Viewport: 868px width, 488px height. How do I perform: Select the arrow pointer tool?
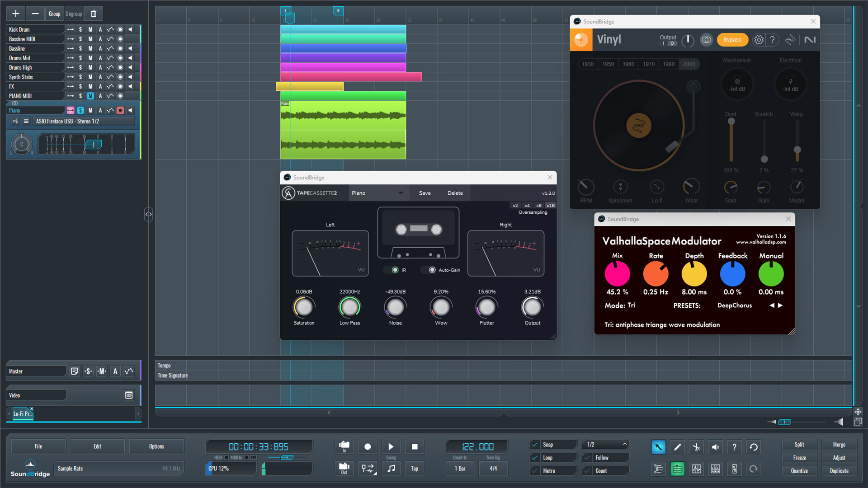(x=658, y=447)
